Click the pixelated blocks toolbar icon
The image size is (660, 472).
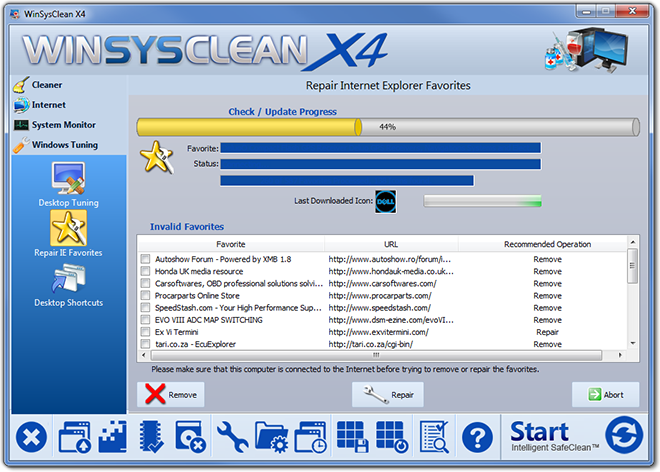113,437
